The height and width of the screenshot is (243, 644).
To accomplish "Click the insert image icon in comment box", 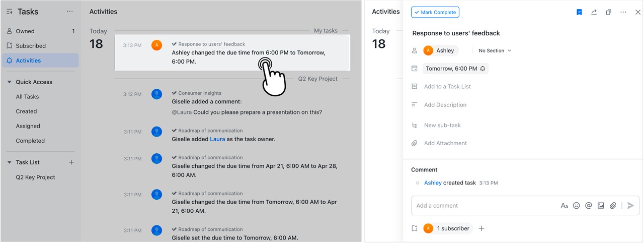I will [x=601, y=206].
